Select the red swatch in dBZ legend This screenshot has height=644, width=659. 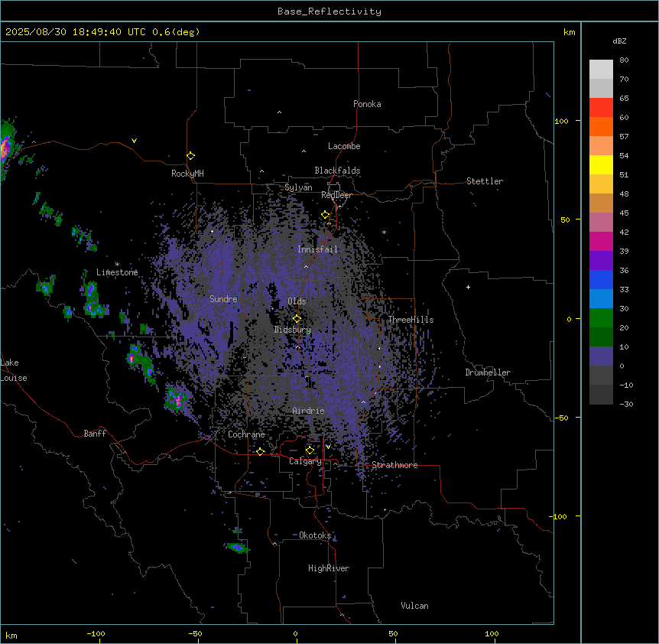click(601, 108)
